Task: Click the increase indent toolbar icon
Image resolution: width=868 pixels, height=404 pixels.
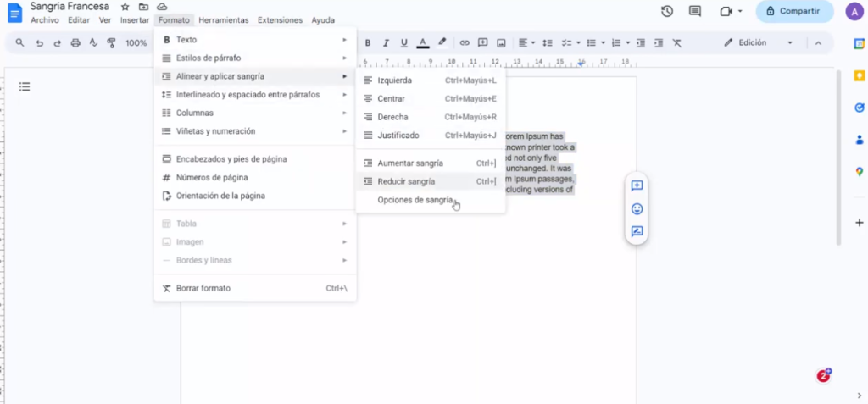Action: click(659, 42)
